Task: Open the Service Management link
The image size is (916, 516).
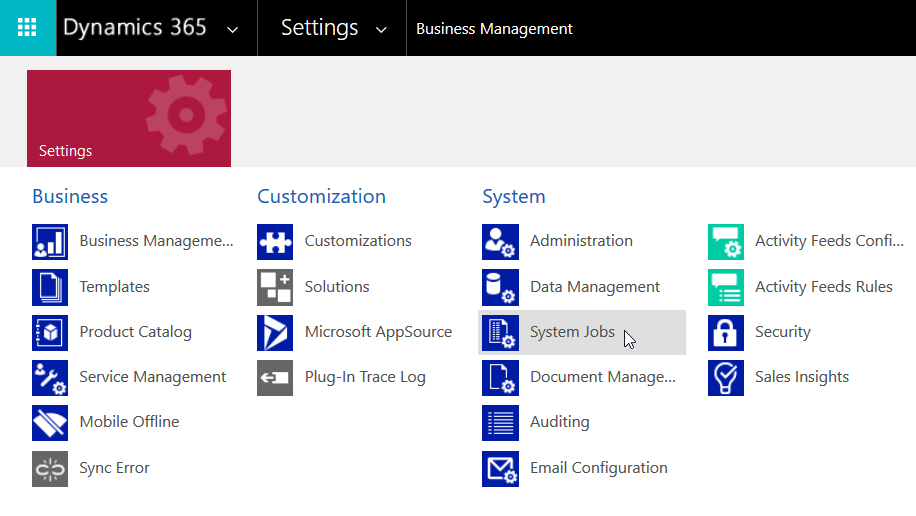Action: pyautogui.click(x=152, y=377)
